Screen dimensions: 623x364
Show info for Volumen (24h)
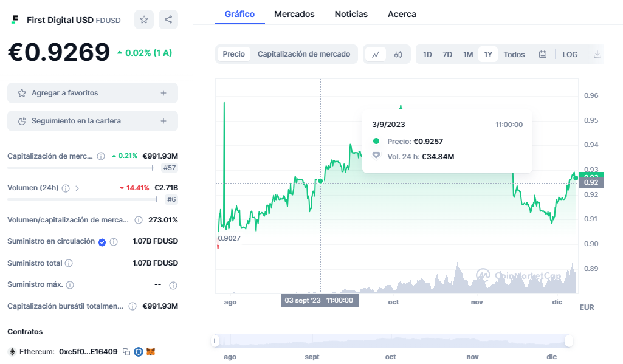click(x=66, y=188)
